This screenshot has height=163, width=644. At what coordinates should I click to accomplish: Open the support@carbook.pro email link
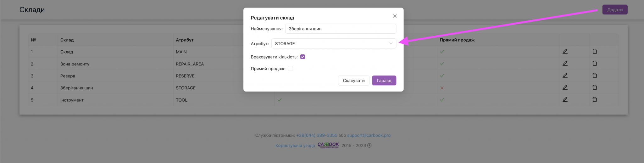pyautogui.click(x=369, y=135)
